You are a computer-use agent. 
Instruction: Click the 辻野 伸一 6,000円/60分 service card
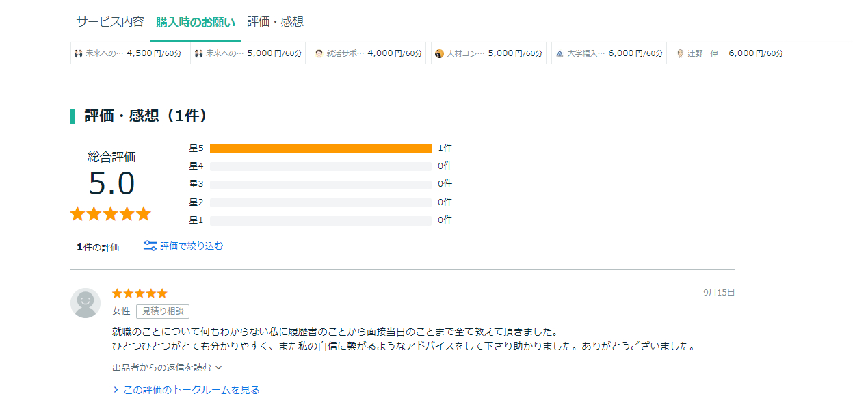[x=729, y=53]
